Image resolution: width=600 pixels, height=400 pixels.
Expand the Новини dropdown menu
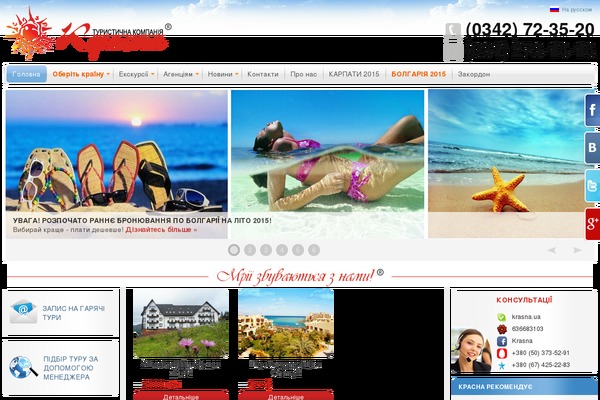(x=223, y=74)
